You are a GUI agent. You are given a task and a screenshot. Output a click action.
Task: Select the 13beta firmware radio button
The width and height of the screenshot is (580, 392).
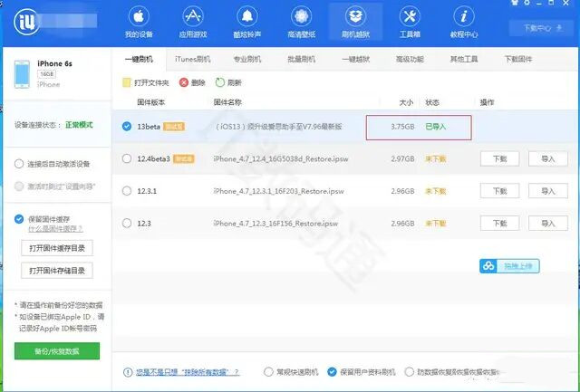(x=127, y=127)
